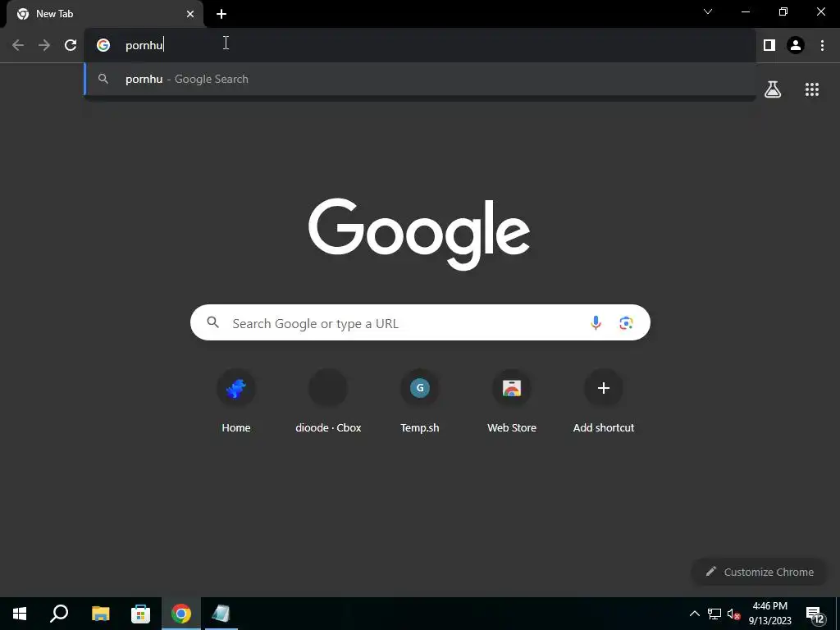Click the Customize Chrome button
The height and width of the screenshot is (630, 840).
point(760,572)
